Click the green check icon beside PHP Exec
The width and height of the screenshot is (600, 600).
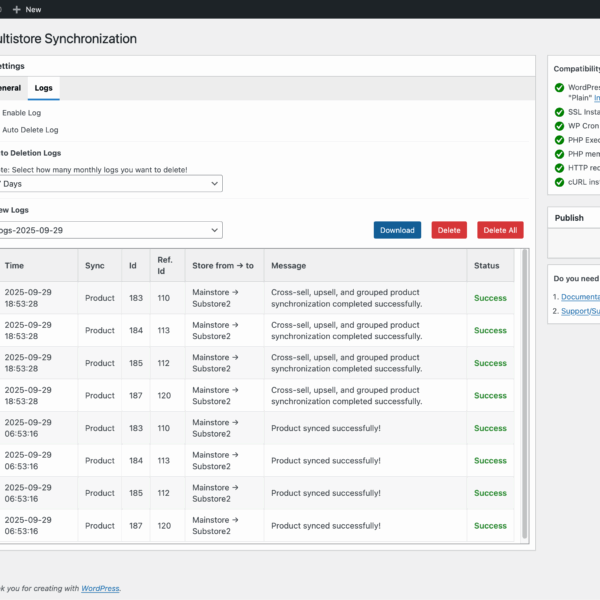tap(559, 140)
